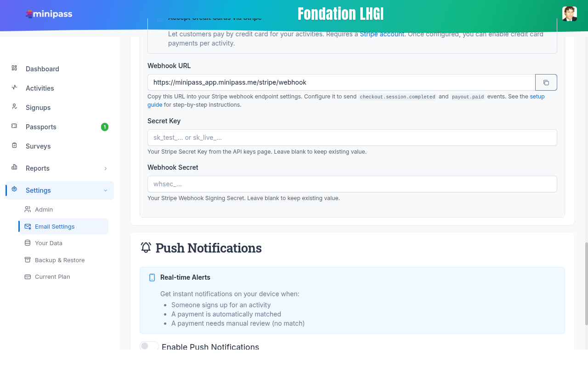Click the copy Webhook URL icon
The width and height of the screenshot is (588, 368).
click(546, 82)
